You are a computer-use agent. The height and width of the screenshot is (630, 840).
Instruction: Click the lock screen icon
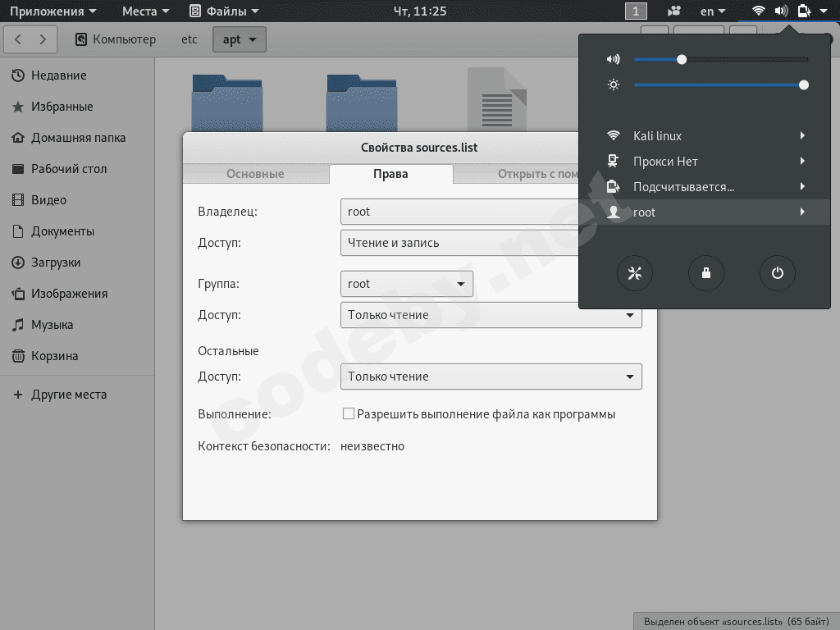pos(706,273)
